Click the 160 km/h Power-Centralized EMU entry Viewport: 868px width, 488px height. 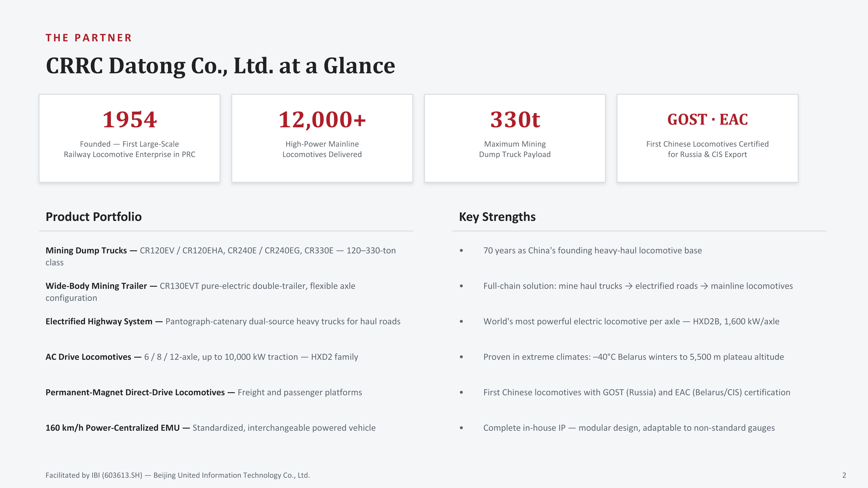211,428
